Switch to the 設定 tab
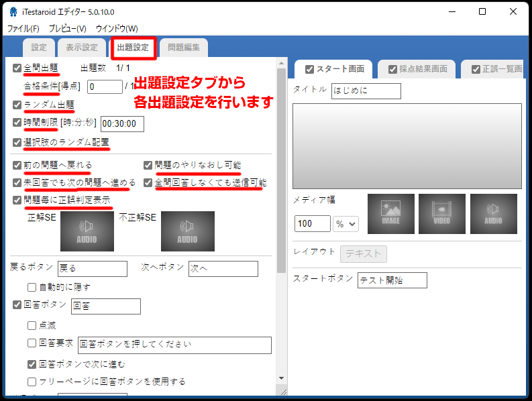The height and width of the screenshot is (401, 532). (x=39, y=48)
